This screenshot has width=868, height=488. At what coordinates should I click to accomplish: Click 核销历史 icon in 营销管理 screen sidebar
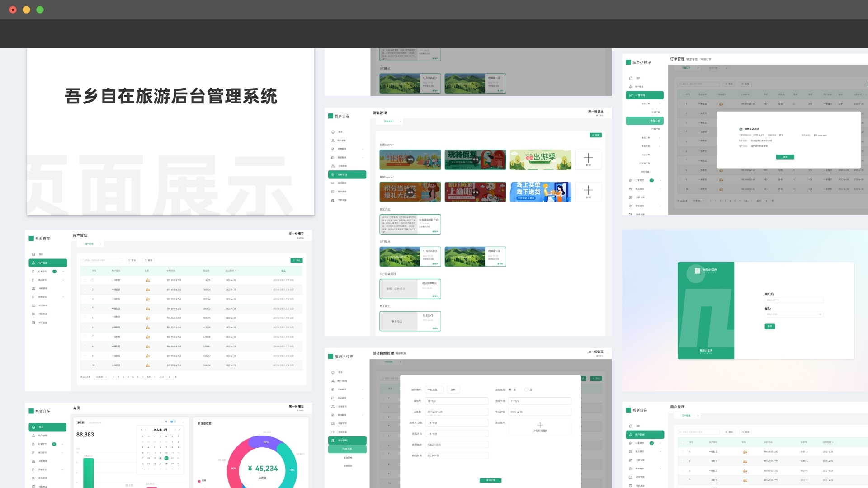click(333, 192)
